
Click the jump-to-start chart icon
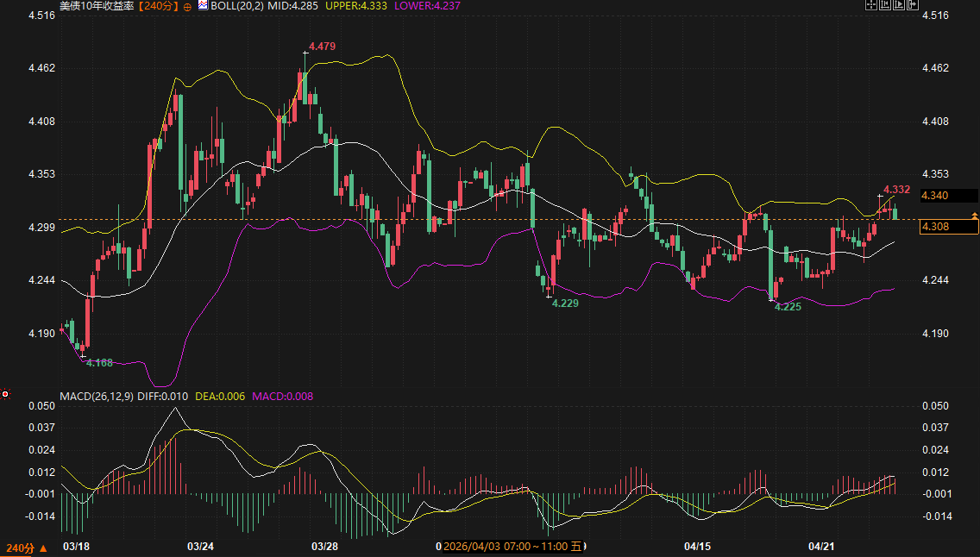pos(885,5)
